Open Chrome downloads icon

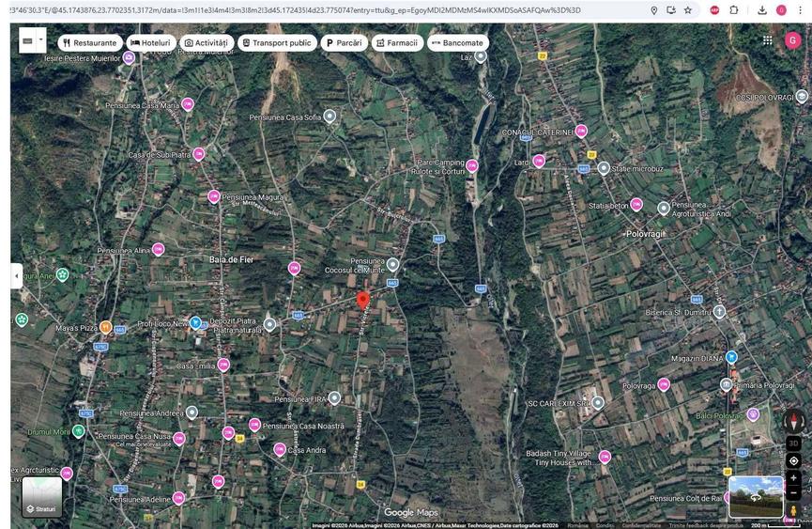pyautogui.click(x=762, y=10)
